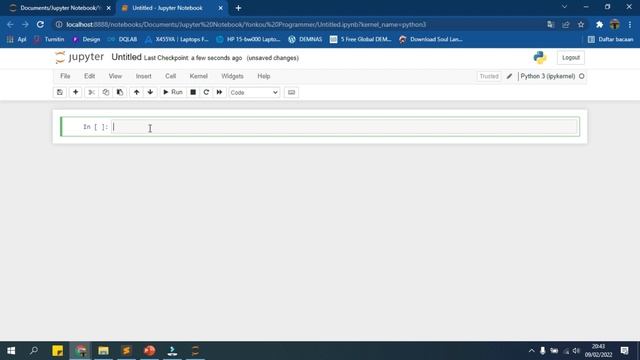Click the site information icon
Image resolution: width=640 pixels, height=360 pixels.
[x=59, y=24]
